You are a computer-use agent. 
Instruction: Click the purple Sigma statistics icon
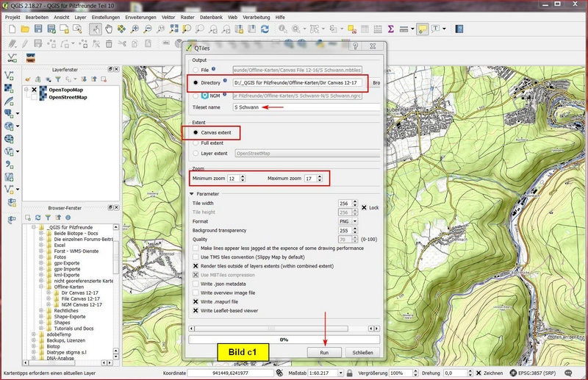391,29
